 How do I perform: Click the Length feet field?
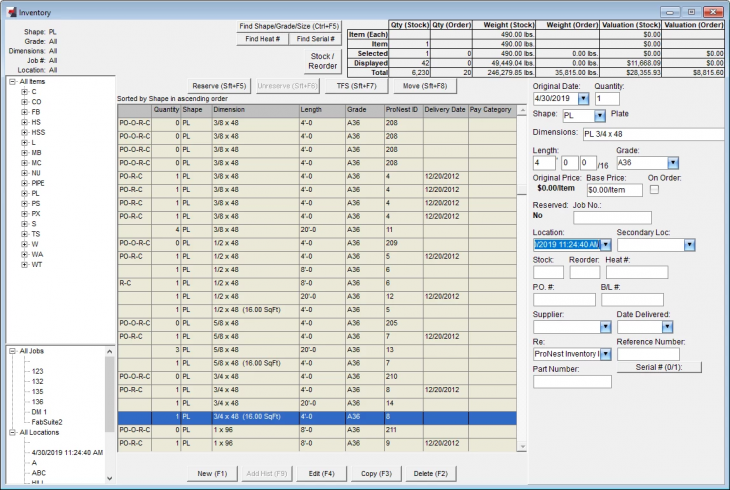point(544,163)
